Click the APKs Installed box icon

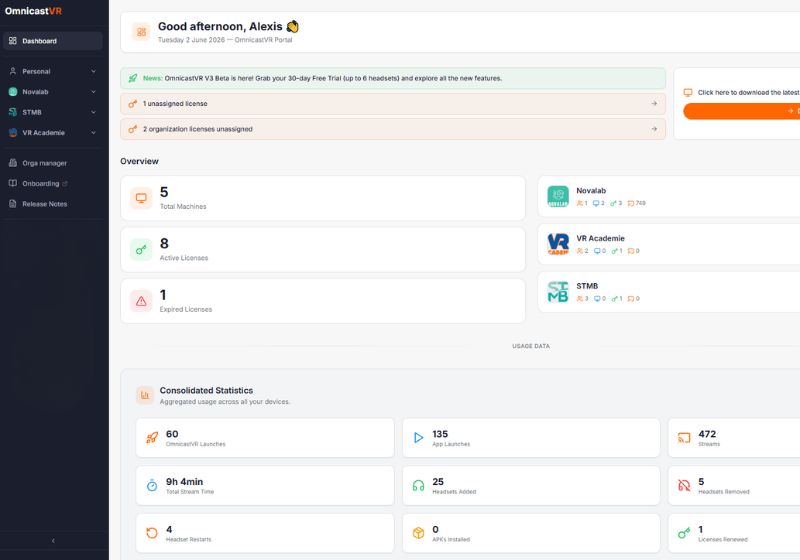pos(418,533)
